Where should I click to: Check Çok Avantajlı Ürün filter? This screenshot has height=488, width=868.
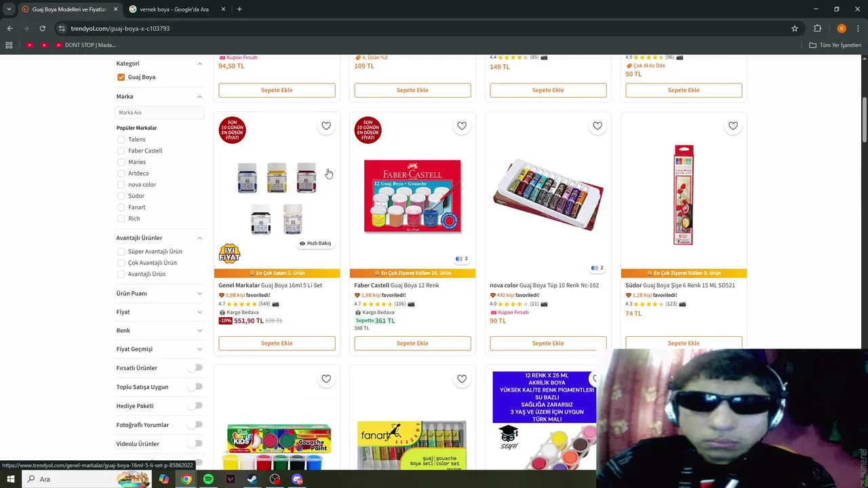[121, 263]
